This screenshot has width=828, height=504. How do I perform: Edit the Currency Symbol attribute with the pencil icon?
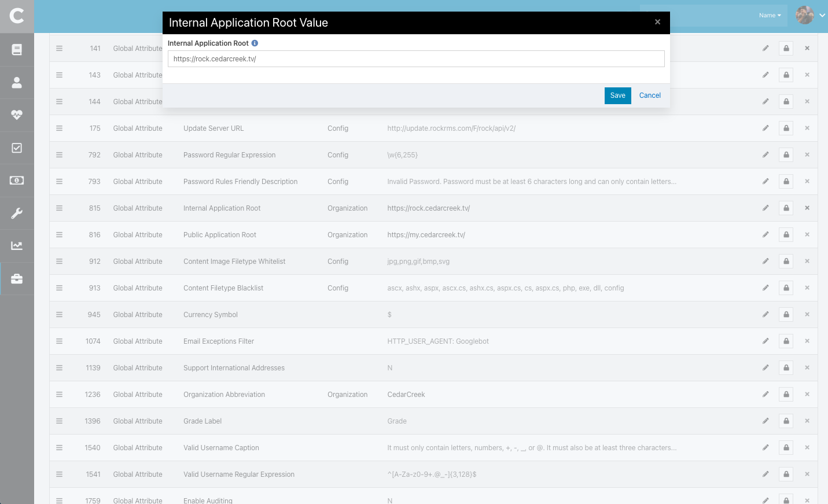coord(766,314)
